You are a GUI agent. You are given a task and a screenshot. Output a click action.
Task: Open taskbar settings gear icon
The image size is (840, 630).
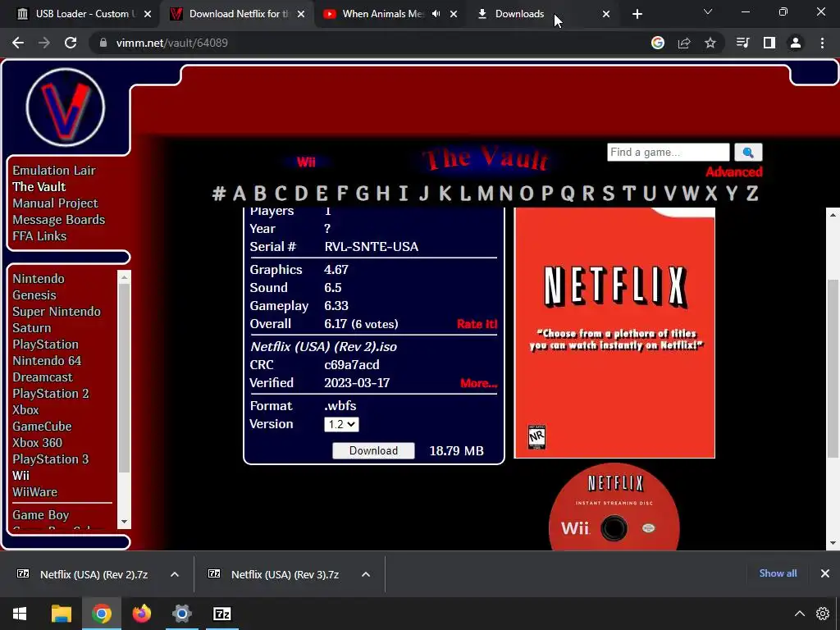tap(823, 614)
